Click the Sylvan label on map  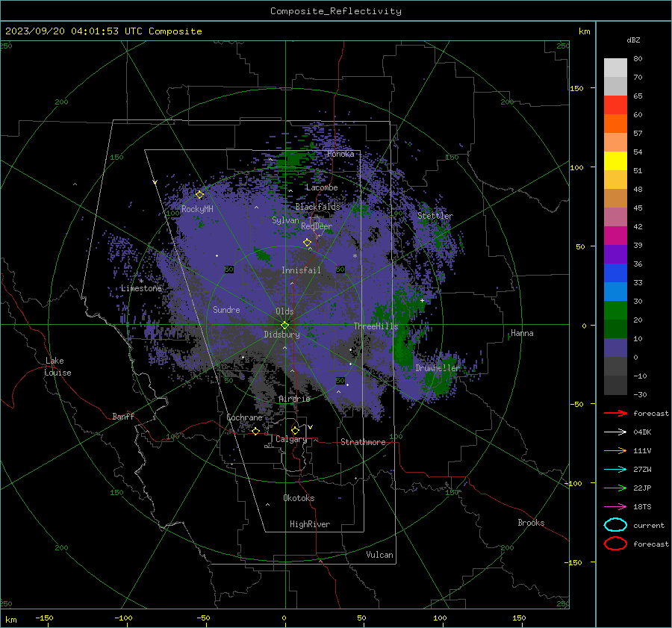click(285, 220)
